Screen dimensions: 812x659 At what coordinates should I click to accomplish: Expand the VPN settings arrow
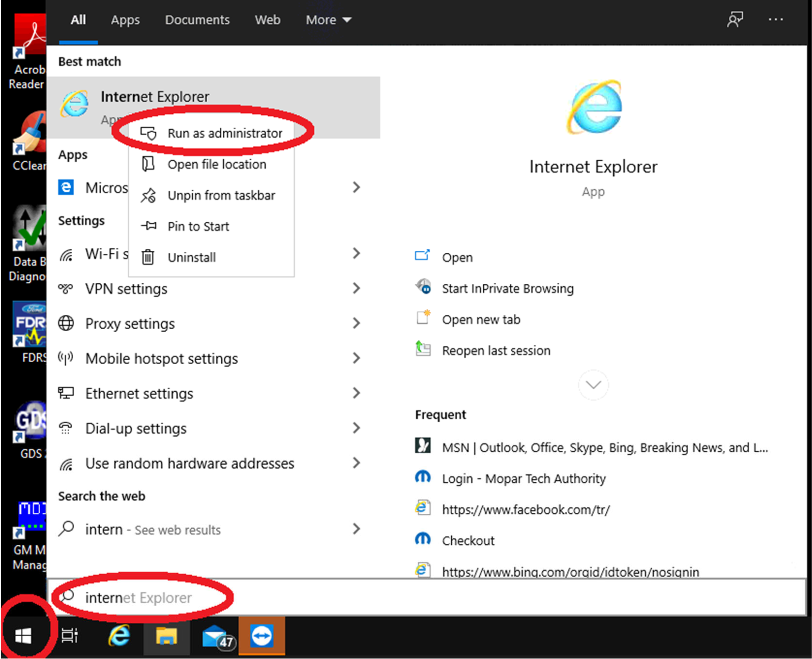pos(356,288)
